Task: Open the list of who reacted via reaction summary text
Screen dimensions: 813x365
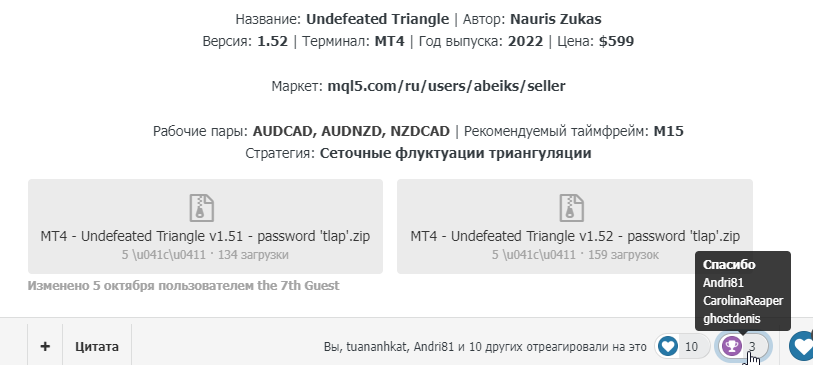Action: pos(485,347)
